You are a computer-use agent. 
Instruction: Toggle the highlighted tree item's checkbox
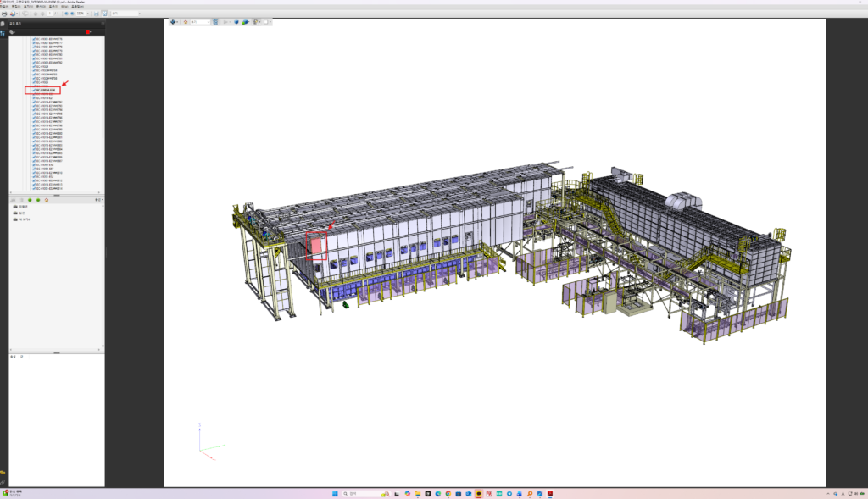(34, 90)
